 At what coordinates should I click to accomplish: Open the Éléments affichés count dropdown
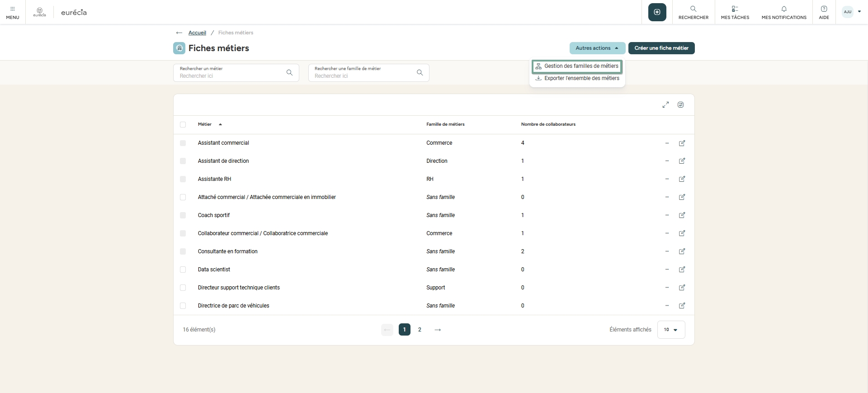671,330
